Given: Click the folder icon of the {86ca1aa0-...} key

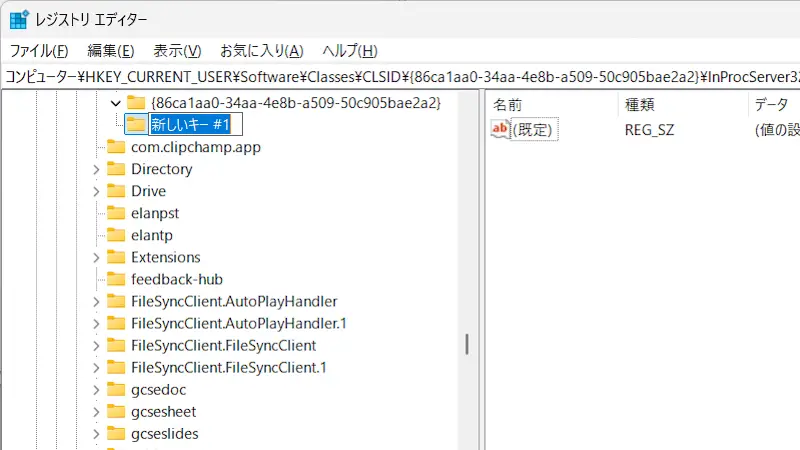Looking at the screenshot, I should point(136,103).
